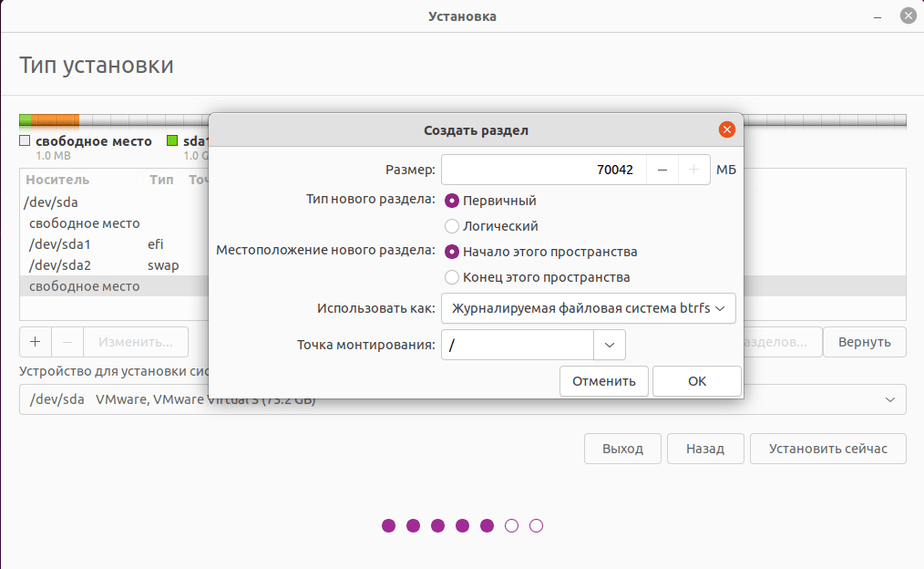
Task: Open the Использовать как filesystem dropdown
Action: point(589,308)
